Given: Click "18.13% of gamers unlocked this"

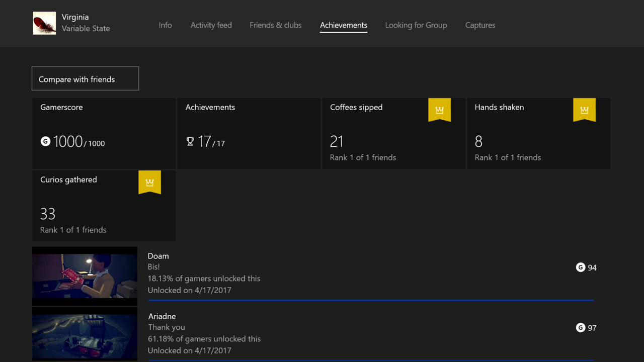Looking at the screenshot, I should pos(204,279).
